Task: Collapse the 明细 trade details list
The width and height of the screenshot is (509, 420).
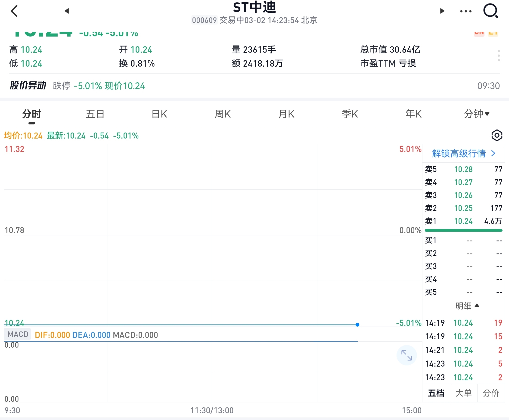Action: [x=467, y=306]
